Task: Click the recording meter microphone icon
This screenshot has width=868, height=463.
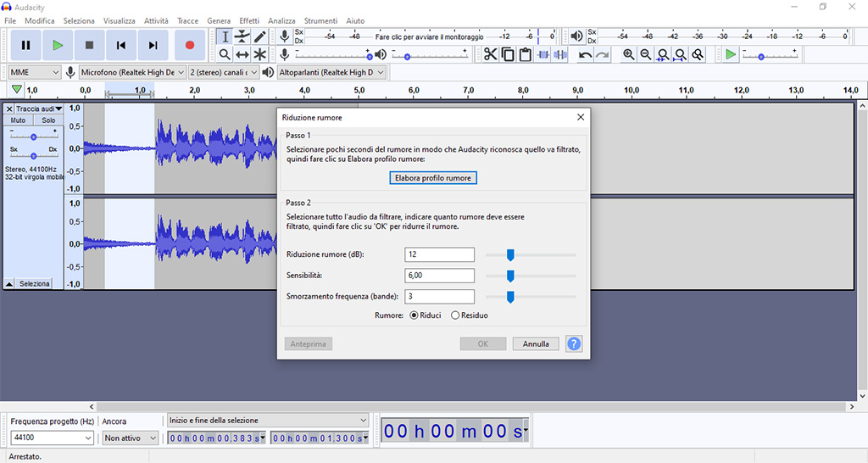Action: pyautogui.click(x=285, y=36)
